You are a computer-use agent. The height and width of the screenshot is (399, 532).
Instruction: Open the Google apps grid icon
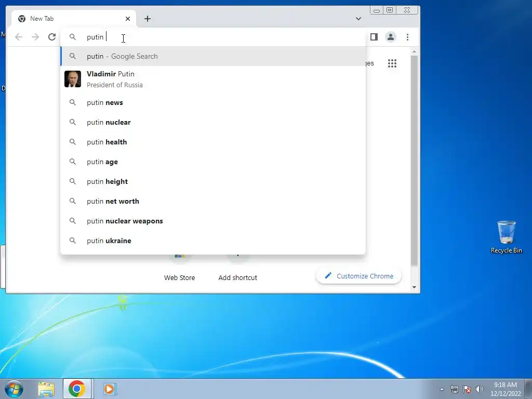392,63
